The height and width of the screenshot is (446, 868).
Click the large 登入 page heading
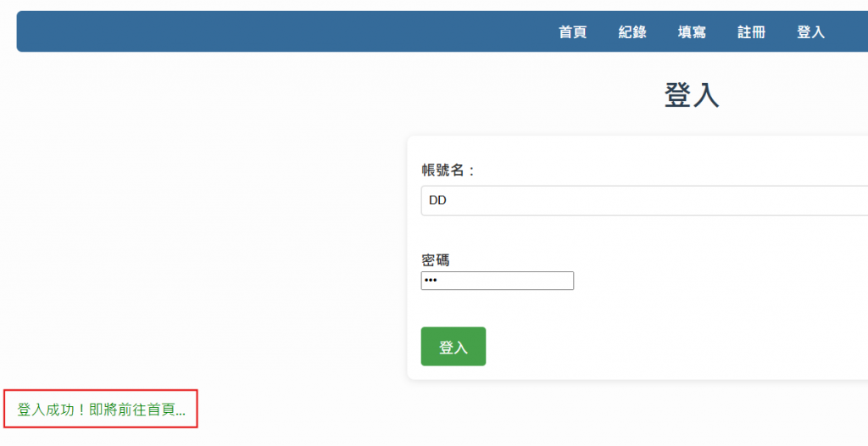pos(692,95)
